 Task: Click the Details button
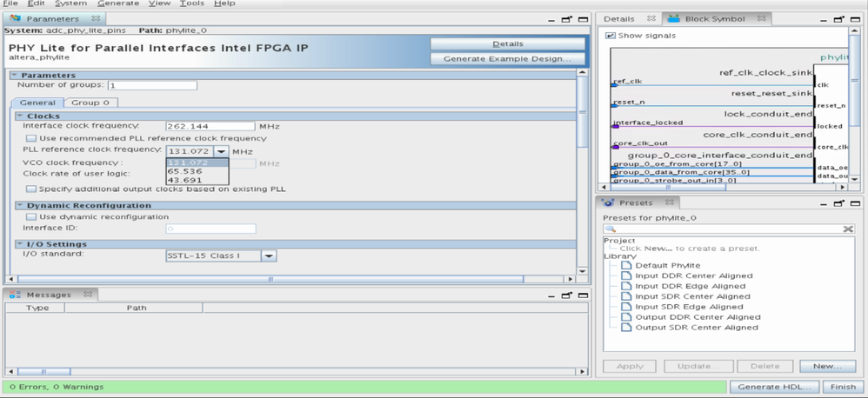pyautogui.click(x=508, y=43)
